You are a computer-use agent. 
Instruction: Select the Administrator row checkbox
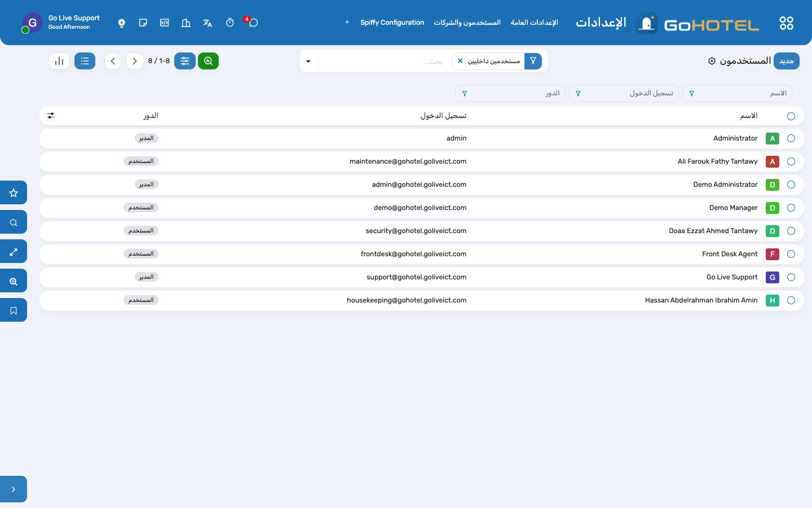(x=791, y=138)
